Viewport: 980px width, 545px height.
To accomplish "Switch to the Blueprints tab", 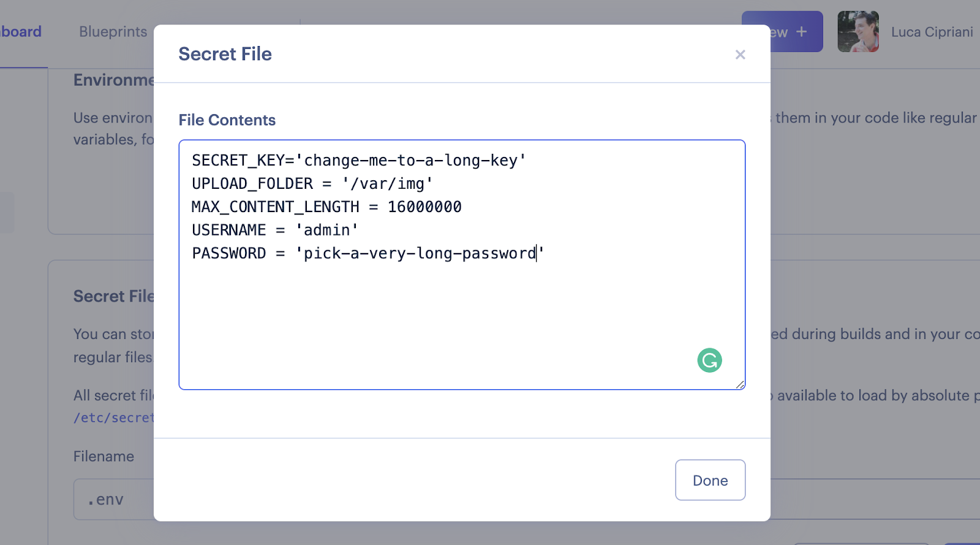I will (x=113, y=32).
